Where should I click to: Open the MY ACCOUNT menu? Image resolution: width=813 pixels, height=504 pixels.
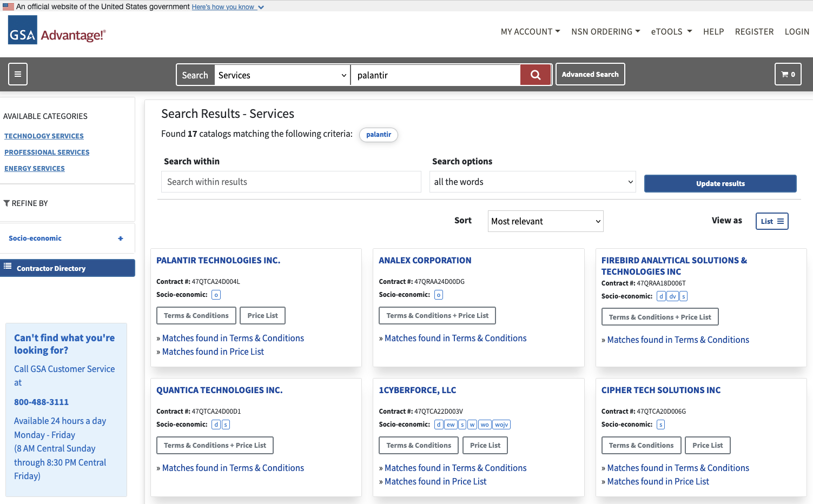click(530, 31)
